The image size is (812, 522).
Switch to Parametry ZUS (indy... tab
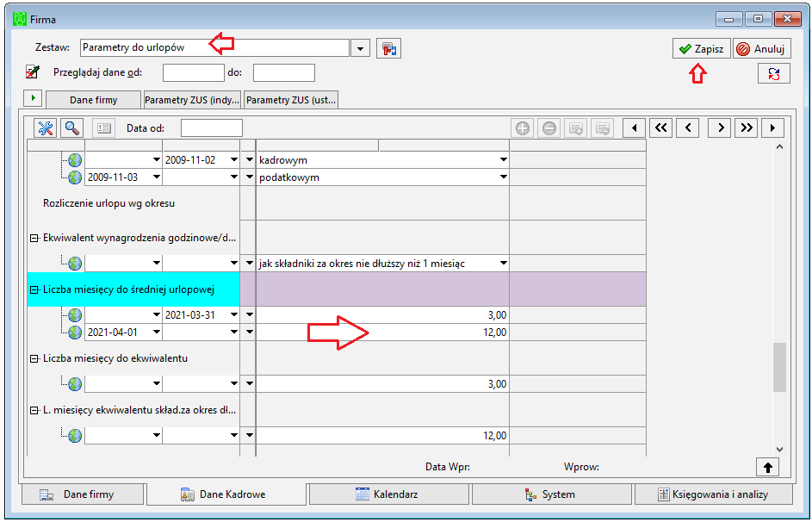[192, 100]
